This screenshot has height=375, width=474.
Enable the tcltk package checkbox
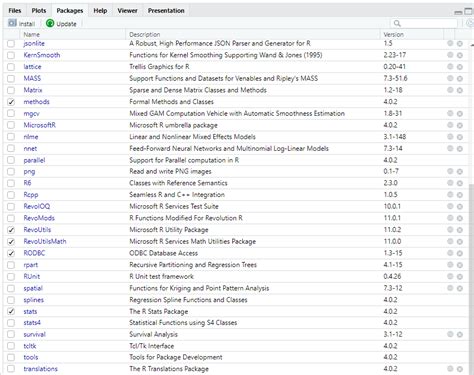pos(11,346)
